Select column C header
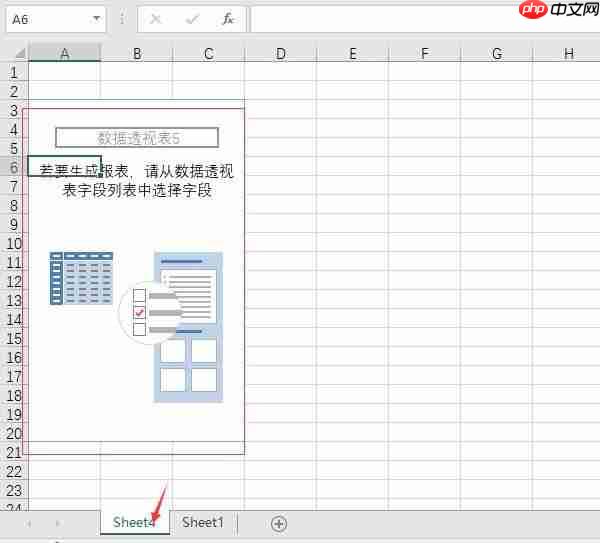 [x=209, y=53]
